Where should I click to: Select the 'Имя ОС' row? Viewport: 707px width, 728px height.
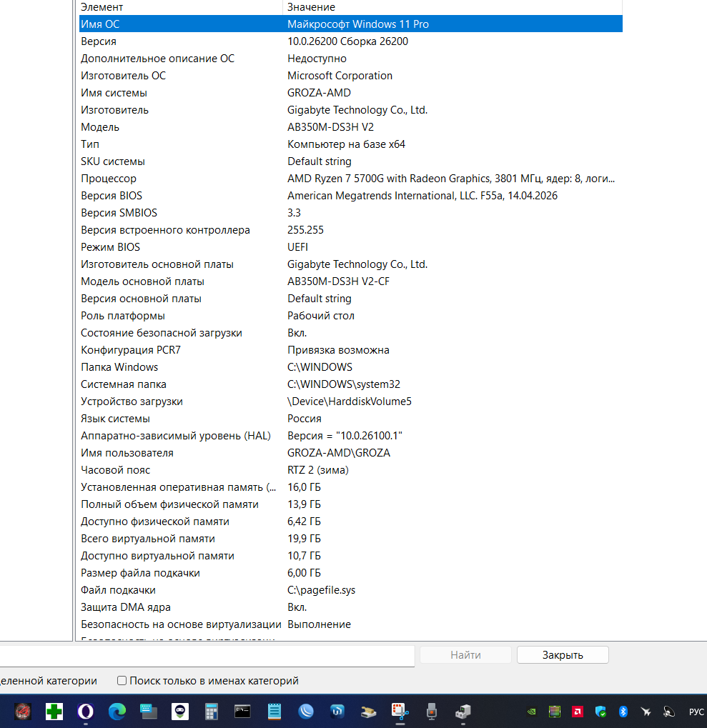pyautogui.click(x=351, y=24)
